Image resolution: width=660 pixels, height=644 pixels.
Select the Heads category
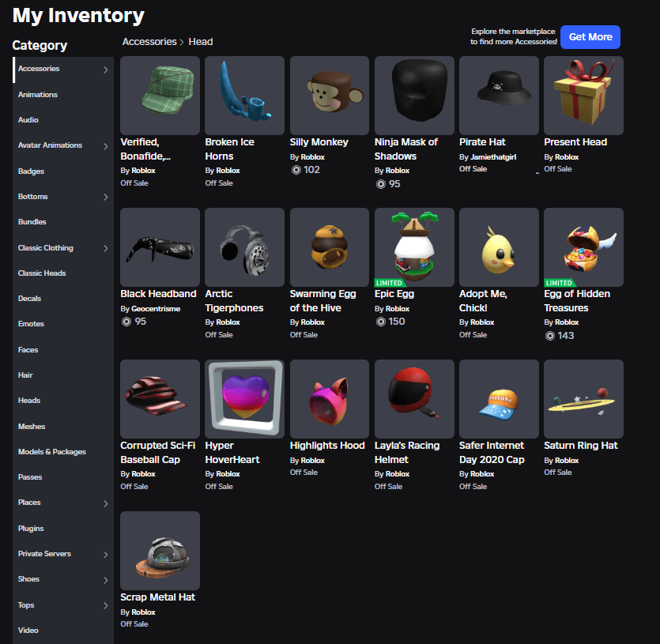pyautogui.click(x=63, y=401)
